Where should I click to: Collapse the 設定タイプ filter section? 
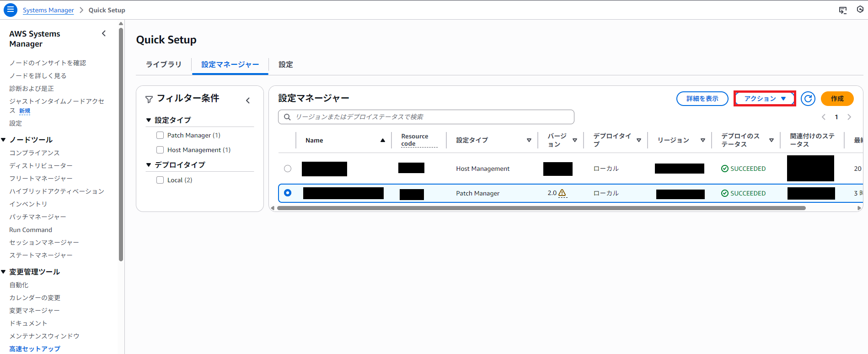(149, 120)
